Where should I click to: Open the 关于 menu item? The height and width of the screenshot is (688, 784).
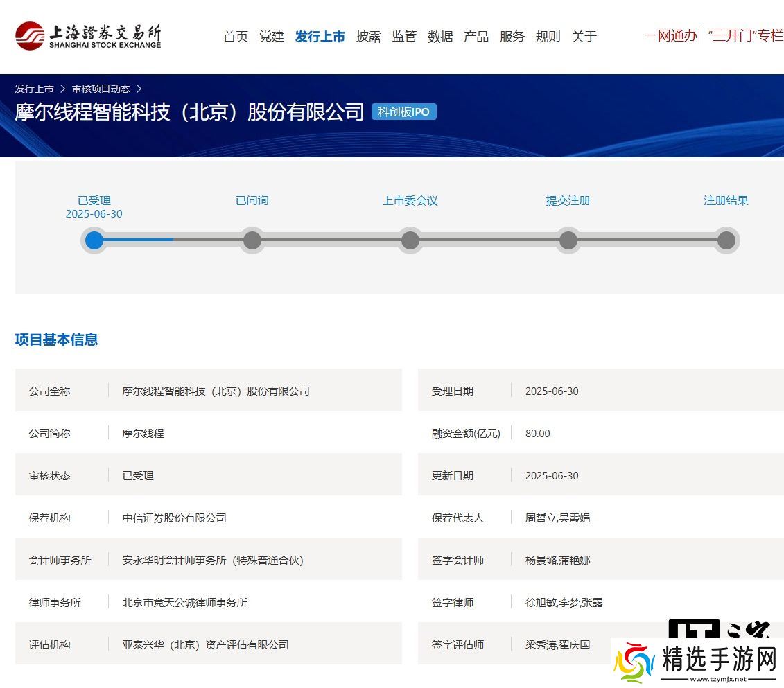[584, 37]
